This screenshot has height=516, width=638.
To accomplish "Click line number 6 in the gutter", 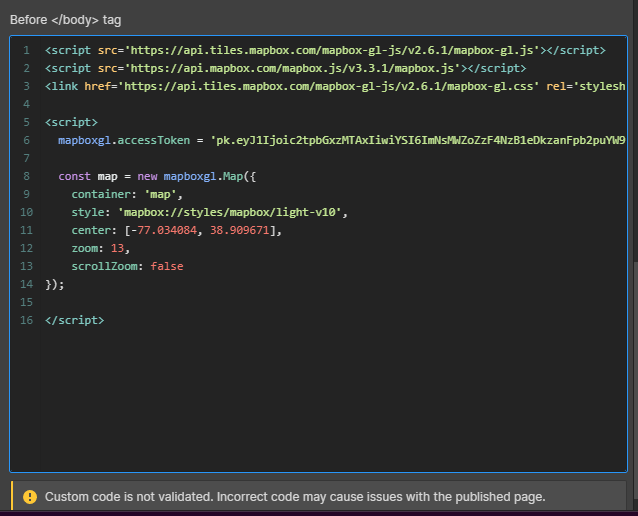I will (26, 140).
